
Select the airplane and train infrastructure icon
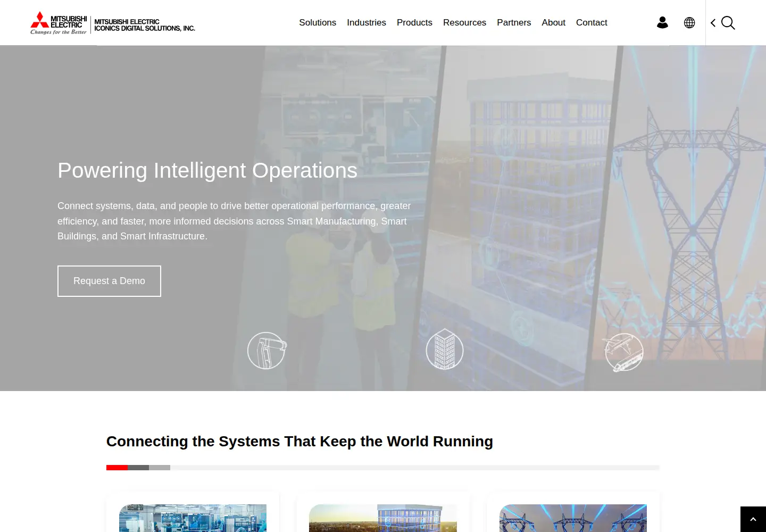[623, 352]
